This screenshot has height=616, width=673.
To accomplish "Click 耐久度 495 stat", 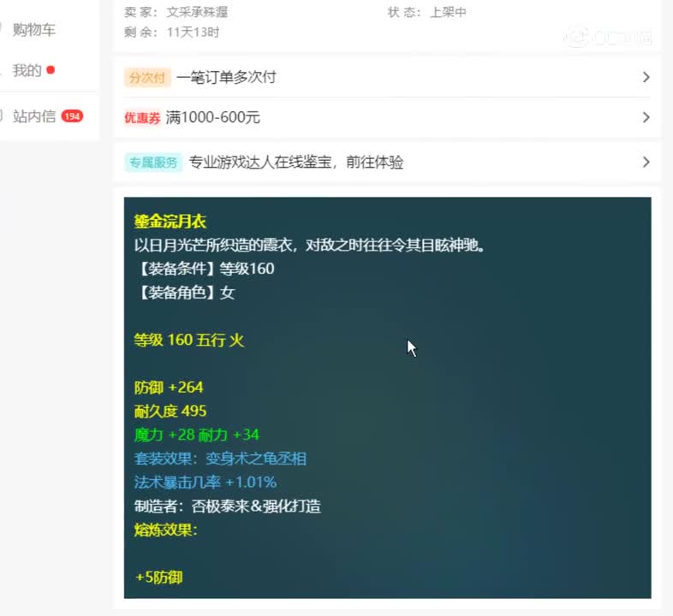I will point(170,411).
